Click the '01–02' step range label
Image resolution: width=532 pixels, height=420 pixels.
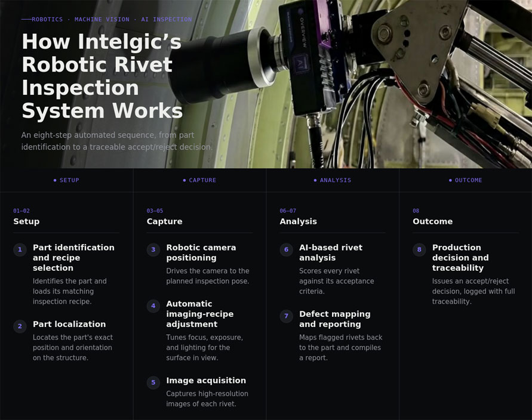click(x=21, y=211)
